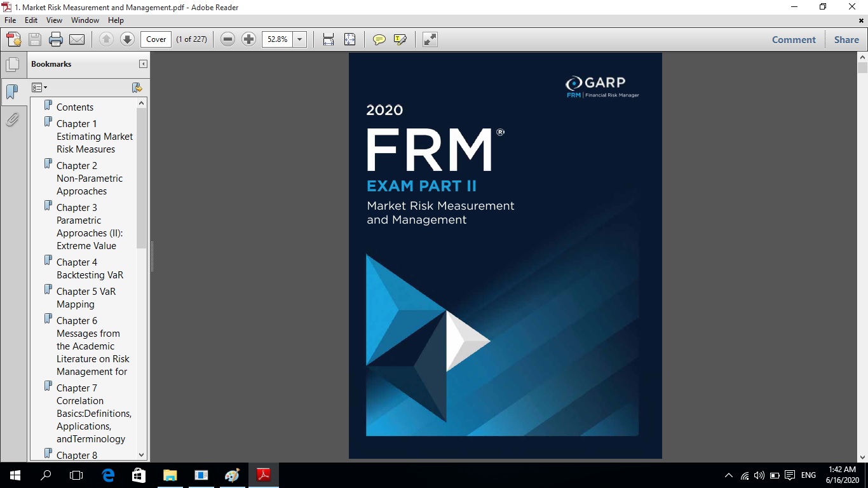
Task: Click the zoom percentage field 52.8%
Action: [x=278, y=39]
